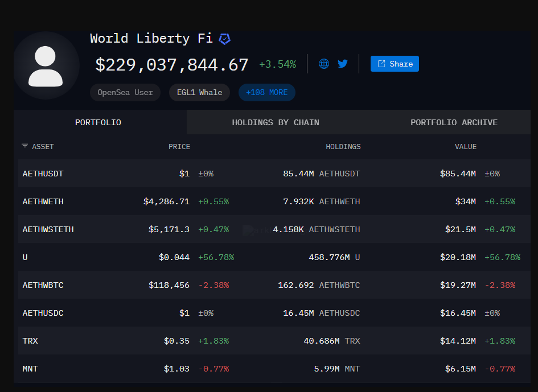Click the 5.99M MNT holdings

coord(337,369)
